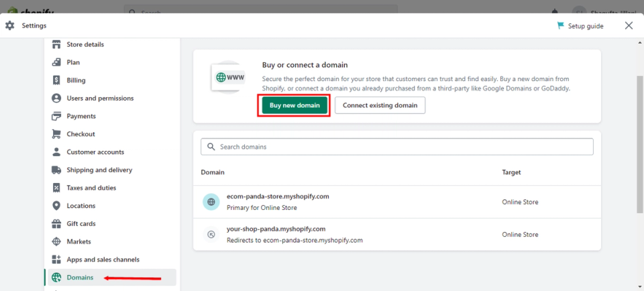Click the Store details shop icon
The image size is (644, 291).
click(56, 44)
